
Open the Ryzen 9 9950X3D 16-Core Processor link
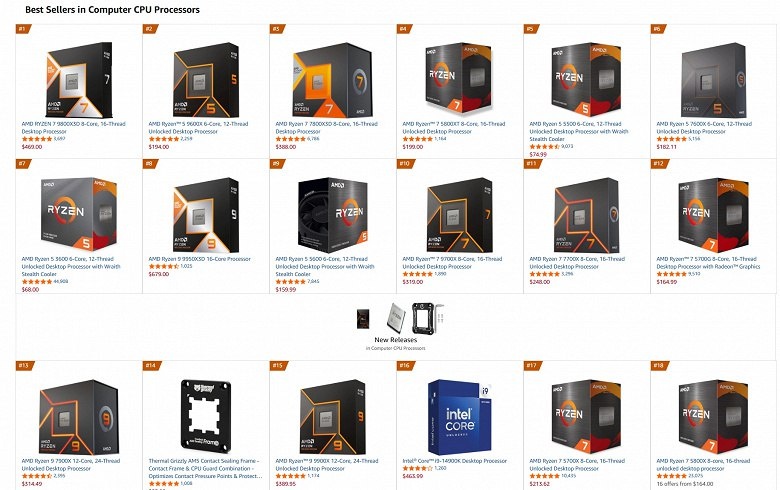(199, 259)
